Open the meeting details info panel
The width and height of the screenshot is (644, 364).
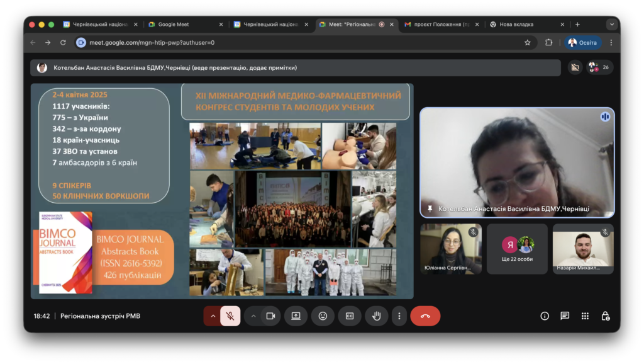545,316
